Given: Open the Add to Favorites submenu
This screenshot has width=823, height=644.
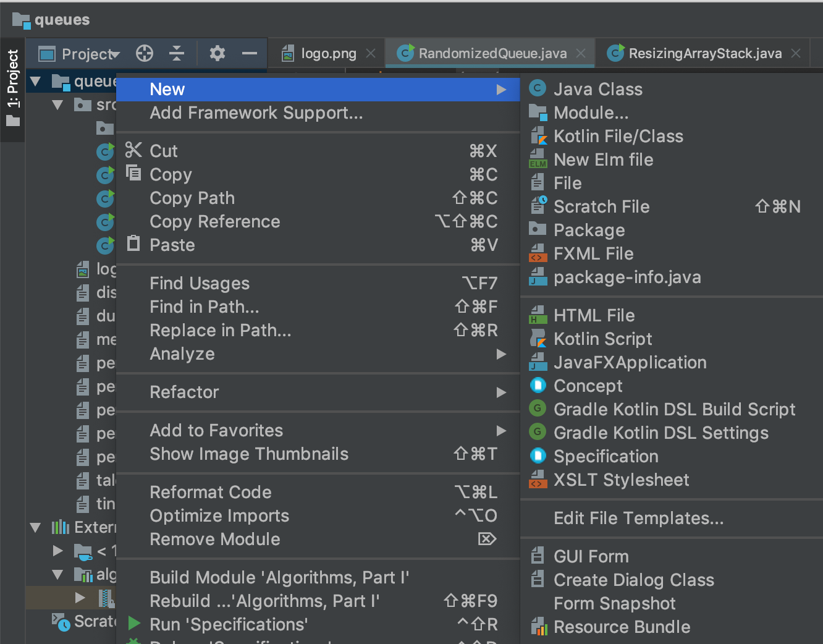Looking at the screenshot, I should [x=318, y=431].
